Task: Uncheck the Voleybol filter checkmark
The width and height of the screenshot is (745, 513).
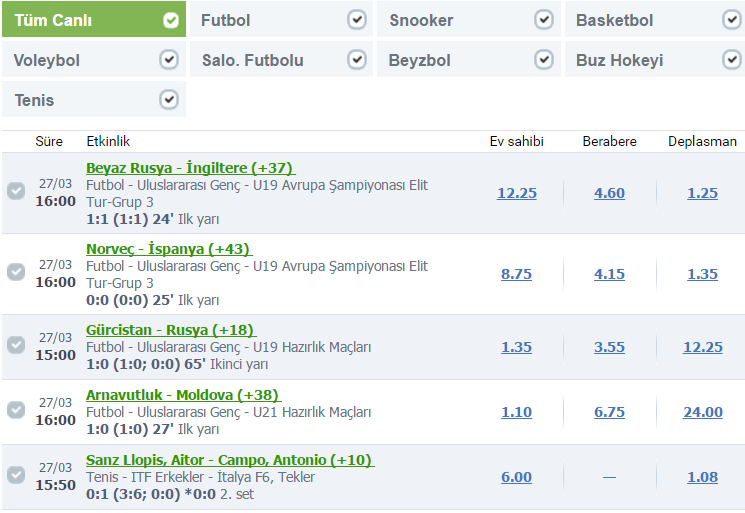Action: [x=169, y=60]
